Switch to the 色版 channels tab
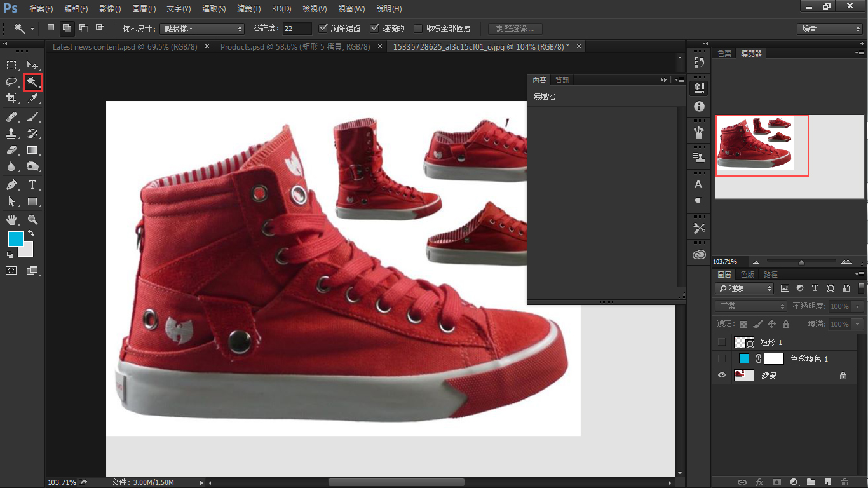 [747, 274]
